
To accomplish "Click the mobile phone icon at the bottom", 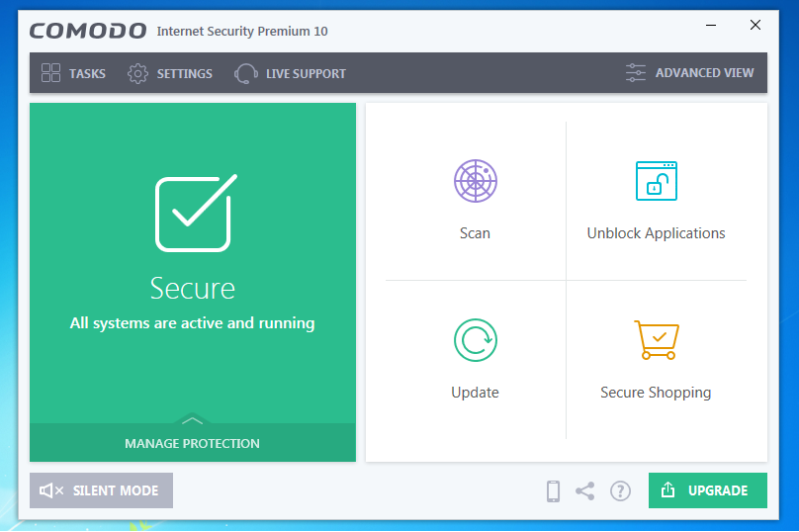I will (x=553, y=491).
